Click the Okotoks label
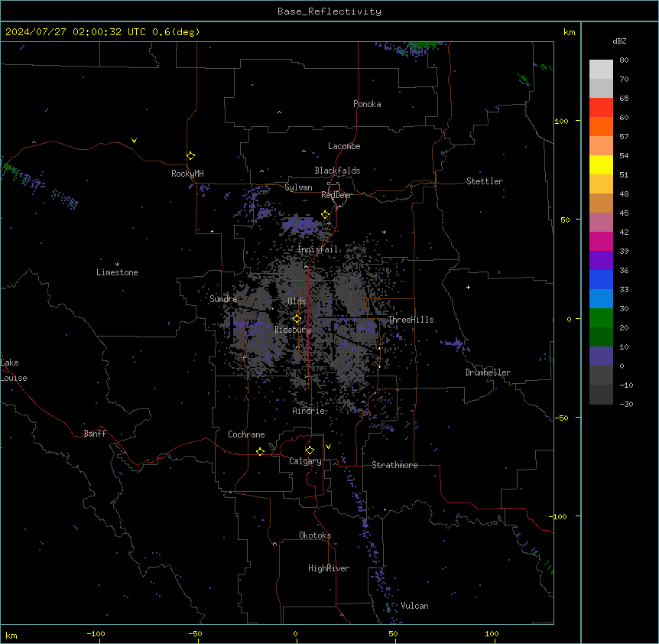Screen dimensions: 659x644 [315, 535]
